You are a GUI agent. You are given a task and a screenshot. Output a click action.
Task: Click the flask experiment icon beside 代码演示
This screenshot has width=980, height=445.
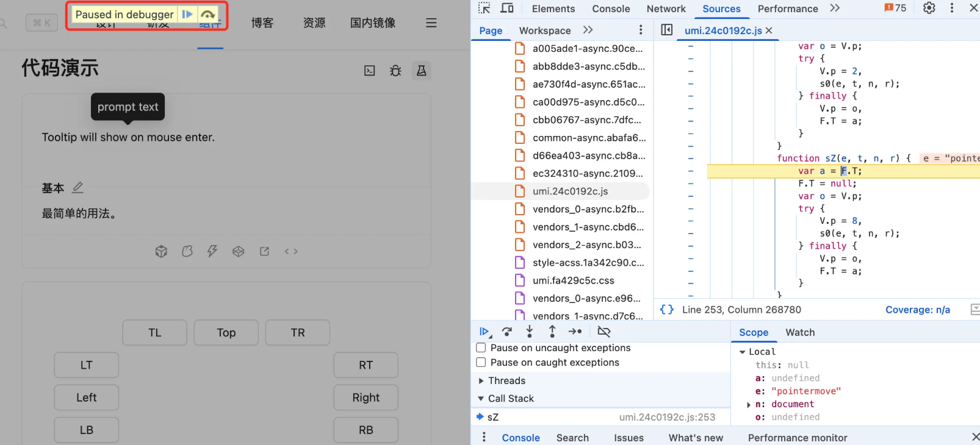(x=421, y=71)
